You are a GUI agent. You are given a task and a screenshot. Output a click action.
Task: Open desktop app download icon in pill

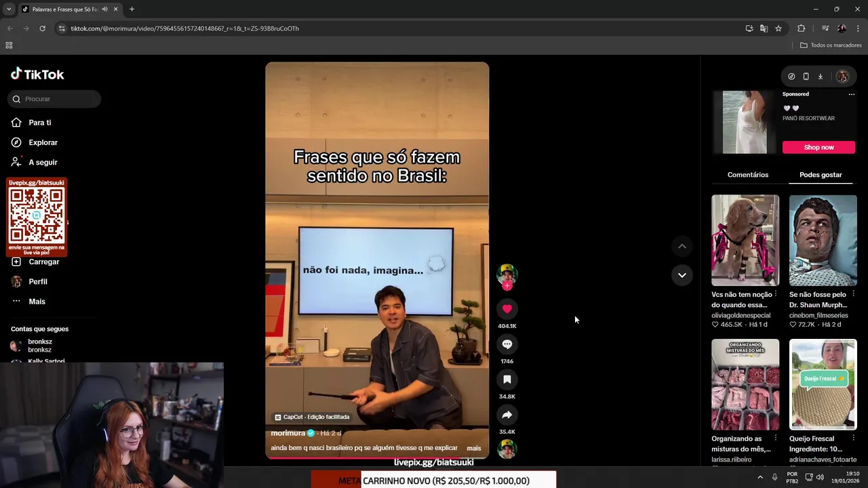(820, 77)
